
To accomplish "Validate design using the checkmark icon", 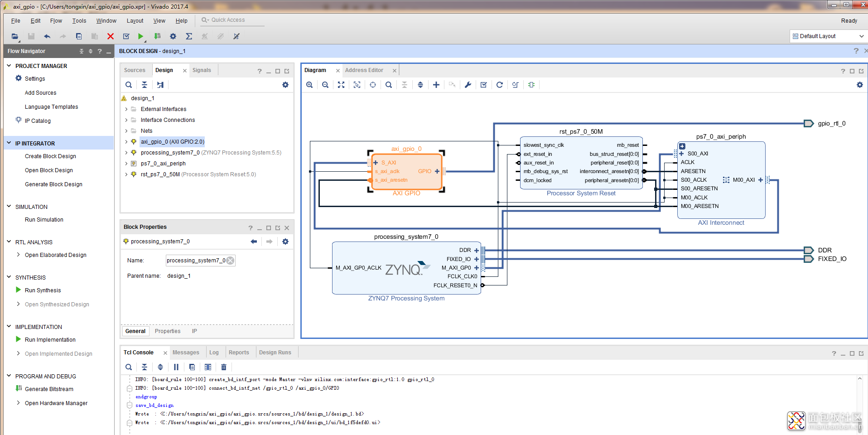I will 484,85.
